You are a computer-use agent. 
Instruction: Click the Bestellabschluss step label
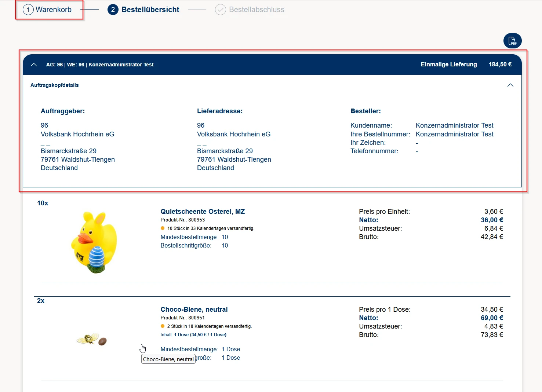click(x=257, y=10)
